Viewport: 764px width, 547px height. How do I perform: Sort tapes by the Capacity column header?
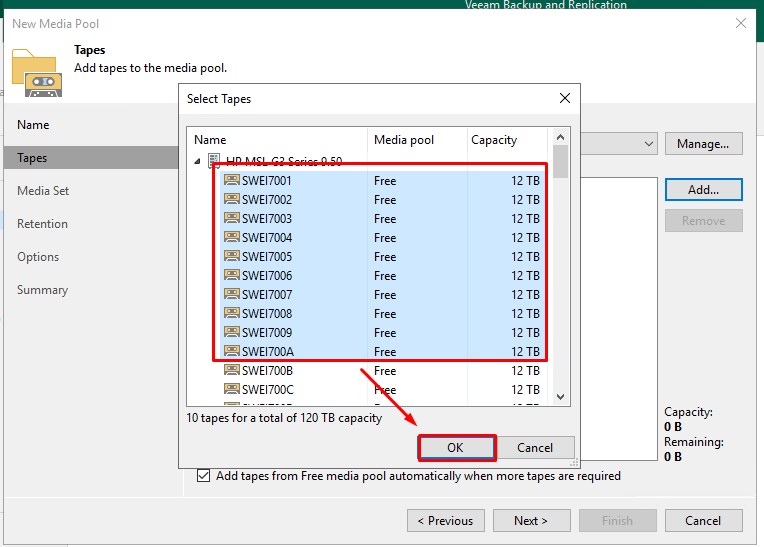pos(494,140)
